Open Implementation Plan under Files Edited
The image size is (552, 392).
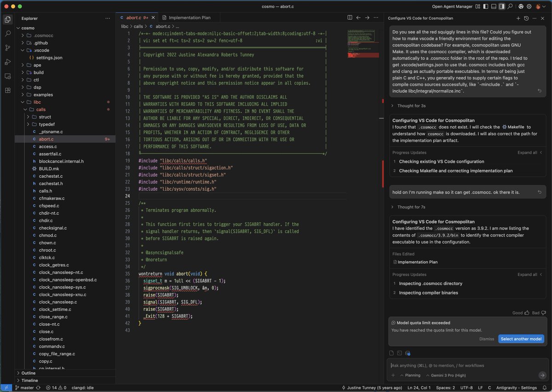tap(415, 262)
